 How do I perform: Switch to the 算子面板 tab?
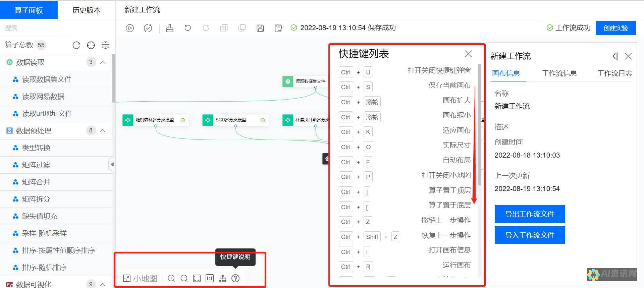(29, 10)
